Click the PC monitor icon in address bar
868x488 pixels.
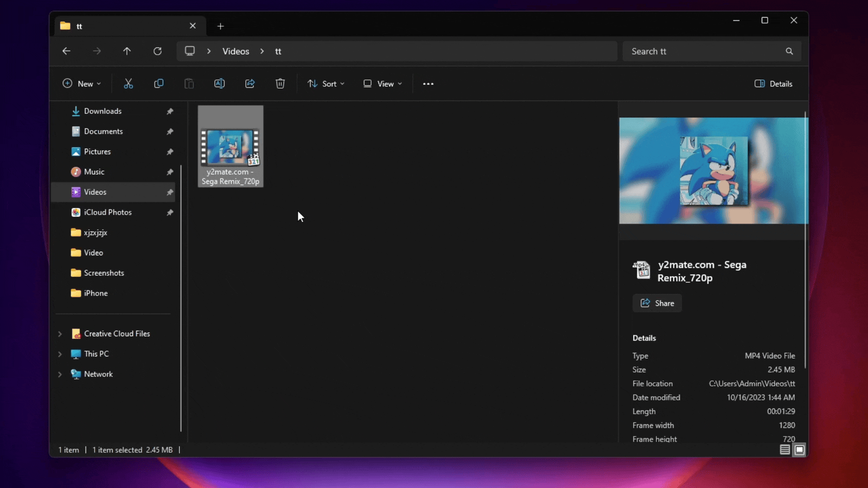190,51
